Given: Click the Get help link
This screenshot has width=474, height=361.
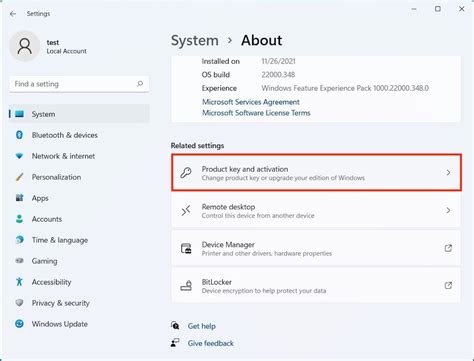Looking at the screenshot, I should pyautogui.click(x=201, y=326).
